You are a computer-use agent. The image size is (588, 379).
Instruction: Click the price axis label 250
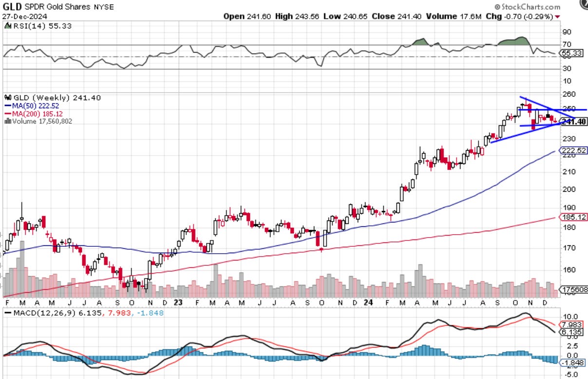[x=569, y=108]
